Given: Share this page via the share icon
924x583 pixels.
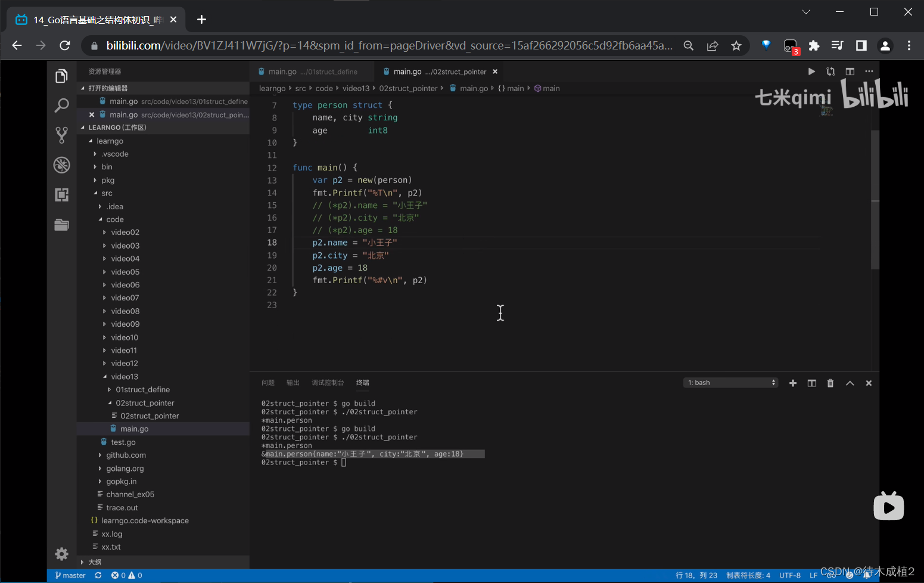Looking at the screenshot, I should (713, 45).
